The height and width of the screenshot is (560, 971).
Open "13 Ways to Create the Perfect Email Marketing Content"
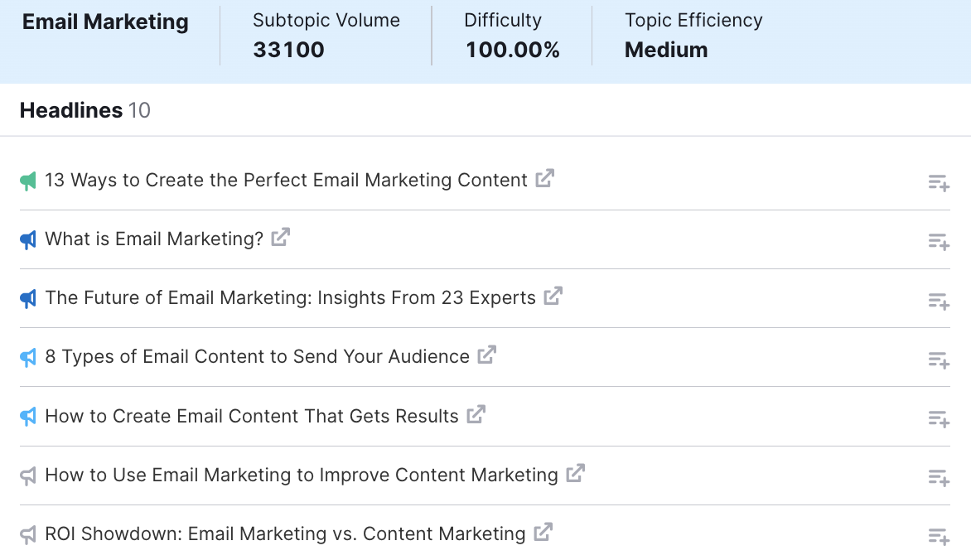[x=287, y=180]
